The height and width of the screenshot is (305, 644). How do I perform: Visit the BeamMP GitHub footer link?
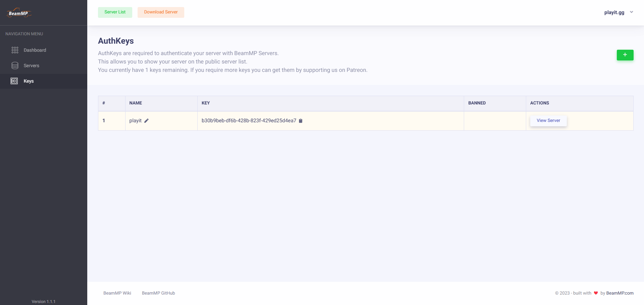tap(158, 293)
